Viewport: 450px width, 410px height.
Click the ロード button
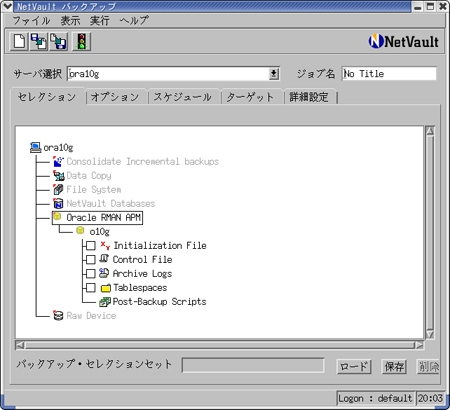click(x=354, y=367)
